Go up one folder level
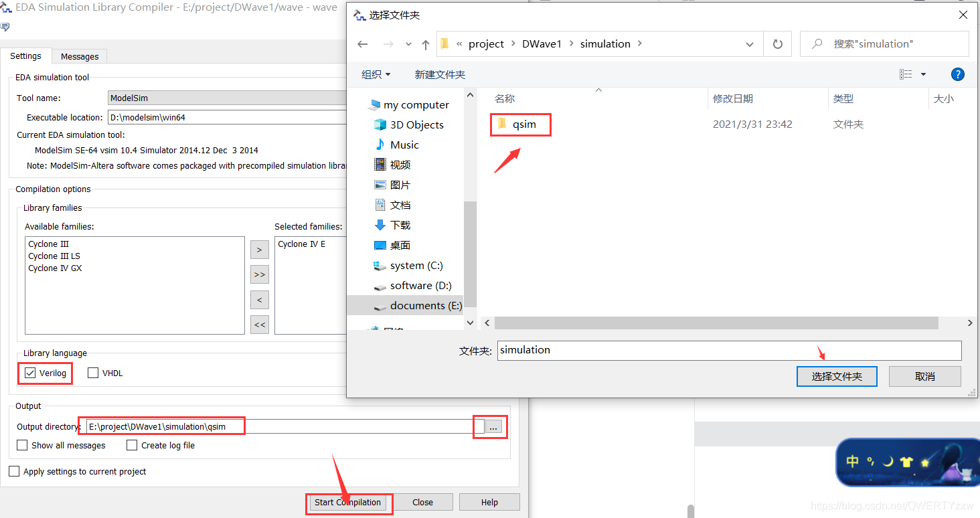This screenshot has width=980, height=518. [426, 44]
